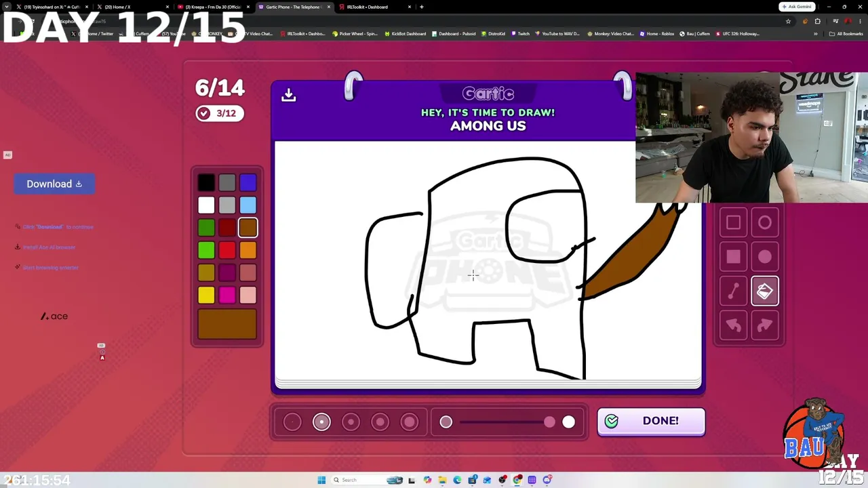
Task: Choose the hot pink color swatch
Action: pos(227,296)
